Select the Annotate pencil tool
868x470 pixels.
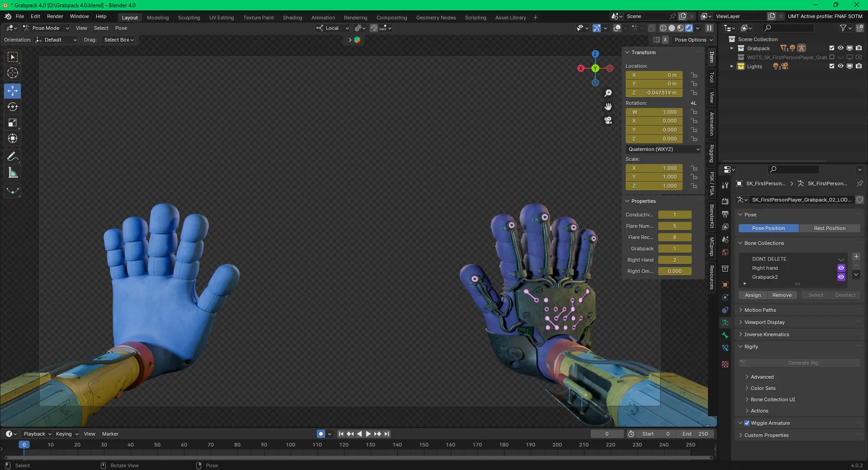(12, 157)
